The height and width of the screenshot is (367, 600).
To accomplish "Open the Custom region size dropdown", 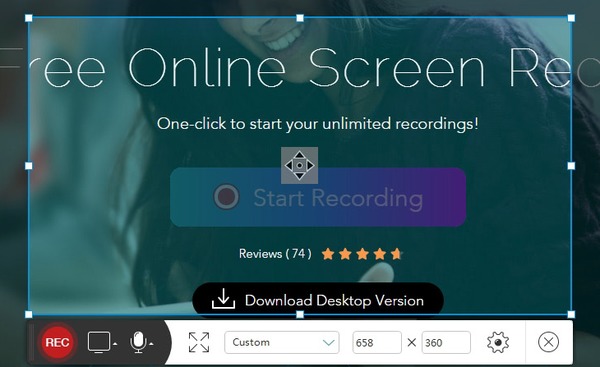I will click(x=282, y=342).
